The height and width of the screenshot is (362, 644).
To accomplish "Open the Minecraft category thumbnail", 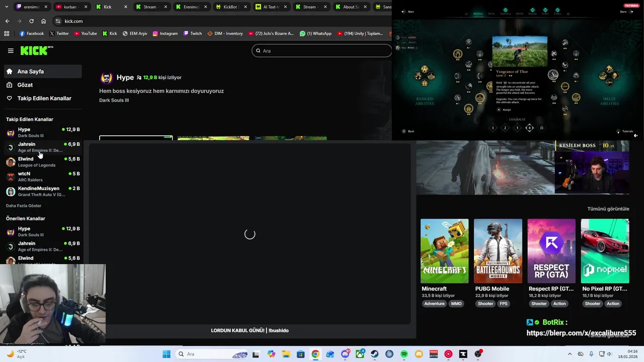I will [x=444, y=251].
